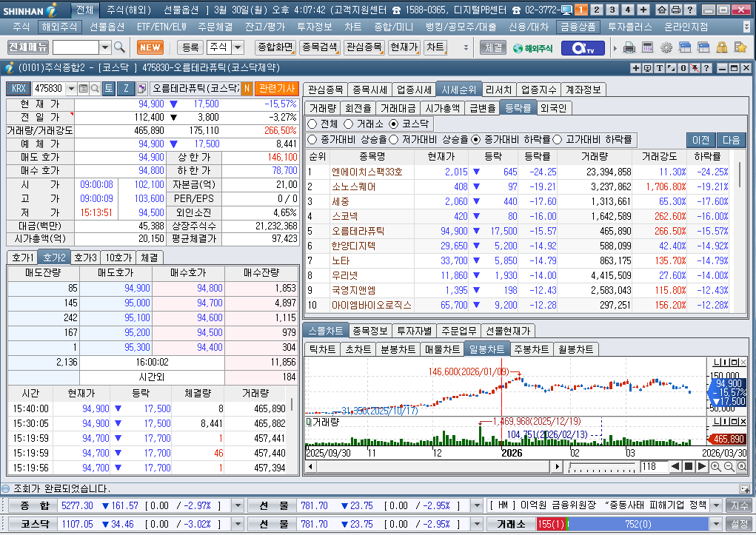The image size is (756, 535).
Task: Click the star favorites icon in toolbar
Action: (740, 47)
